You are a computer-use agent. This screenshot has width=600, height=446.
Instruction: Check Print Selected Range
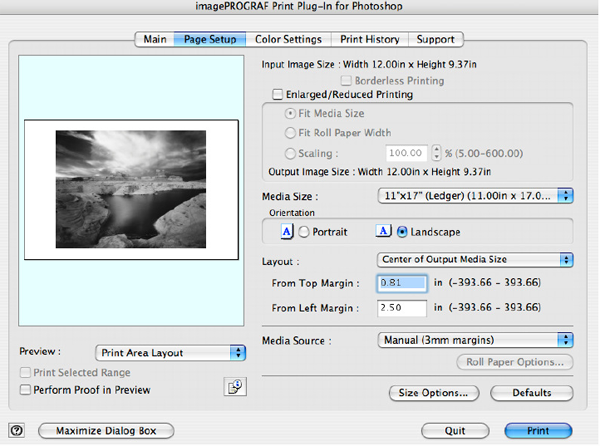pyautogui.click(x=25, y=372)
